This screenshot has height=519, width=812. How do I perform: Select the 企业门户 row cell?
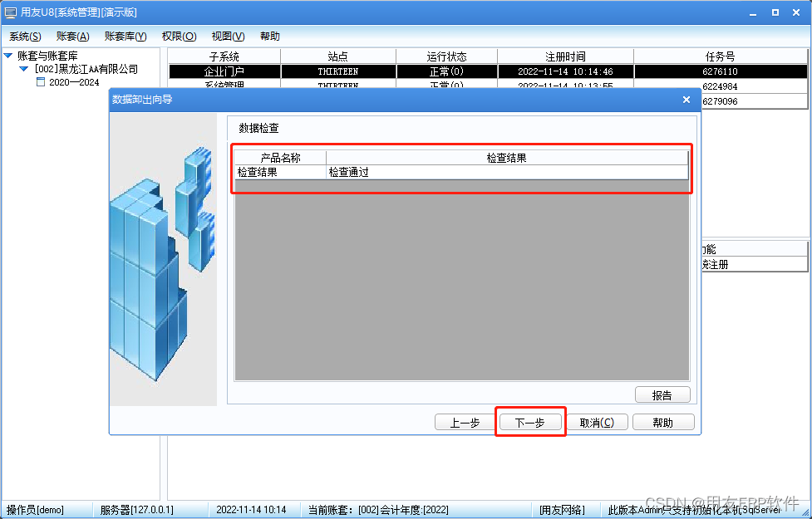coord(224,71)
